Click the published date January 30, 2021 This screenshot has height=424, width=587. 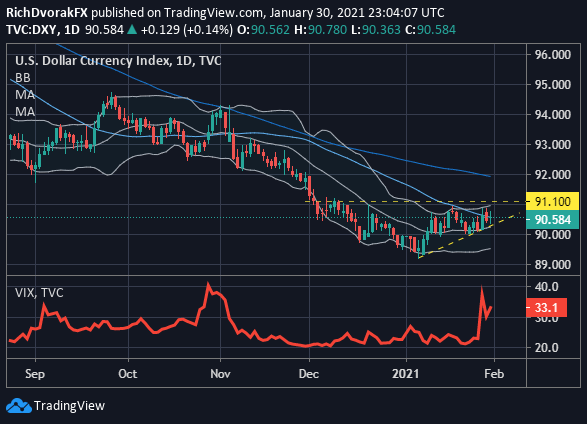click(317, 13)
